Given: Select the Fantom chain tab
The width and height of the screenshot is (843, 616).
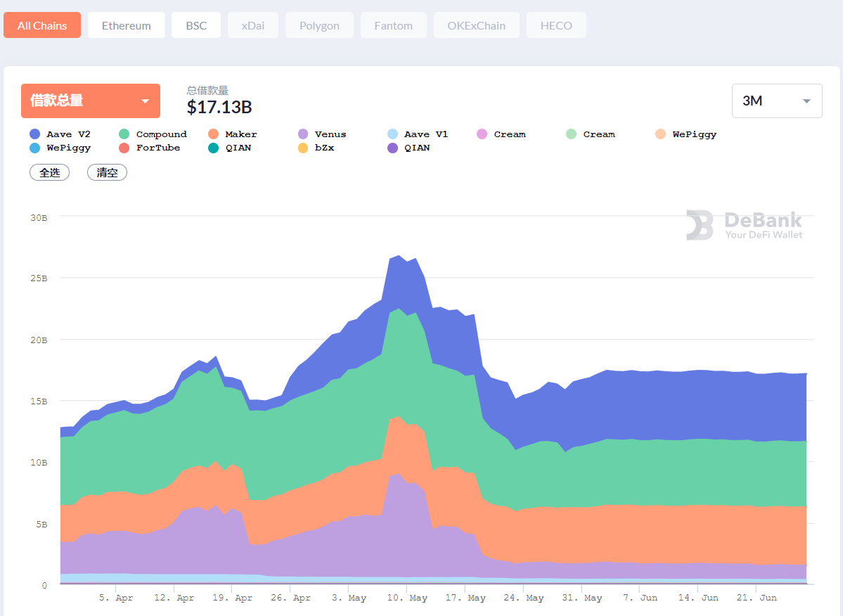Looking at the screenshot, I should (x=394, y=25).
